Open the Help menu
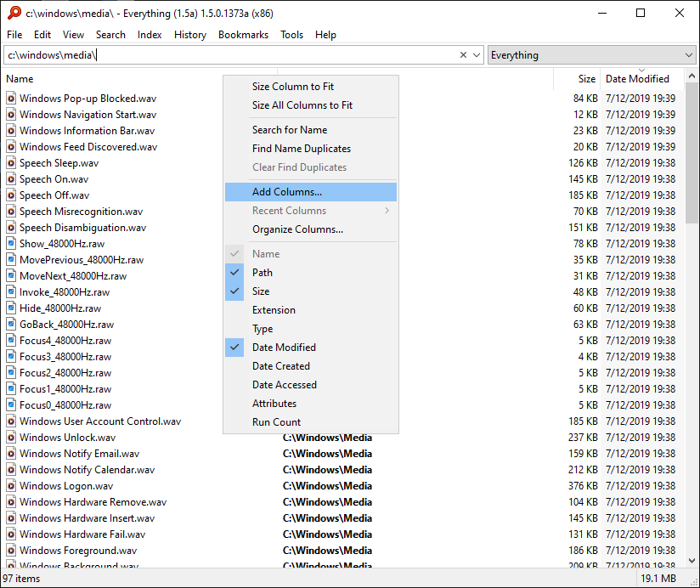 pyautogui.click(x=325, y=35)
